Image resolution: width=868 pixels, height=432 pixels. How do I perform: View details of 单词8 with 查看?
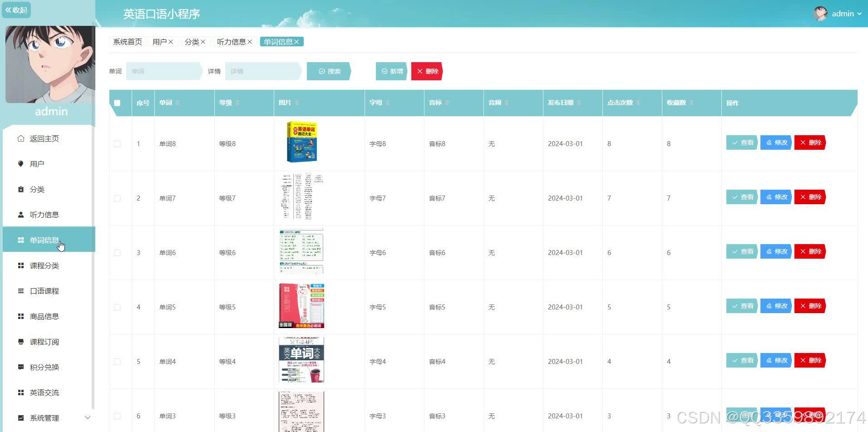pos(742,142)
